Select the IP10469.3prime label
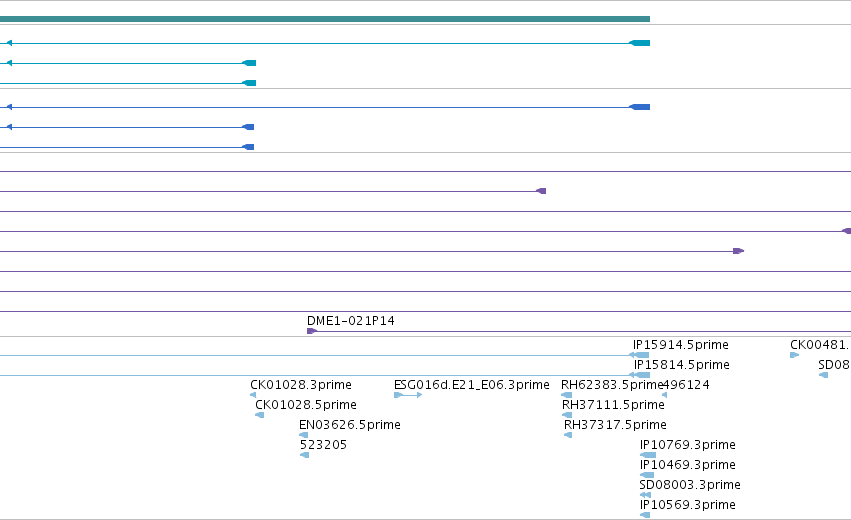This screenshot has width=851, height=520. click(688, 465)
